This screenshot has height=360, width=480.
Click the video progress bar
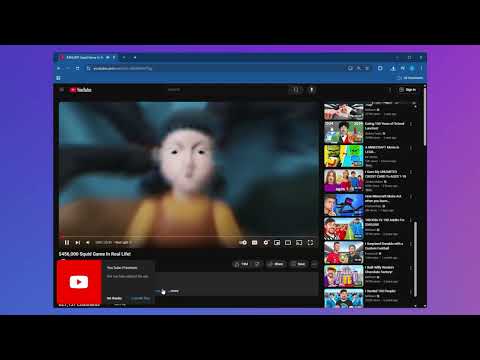pos(189,236)
